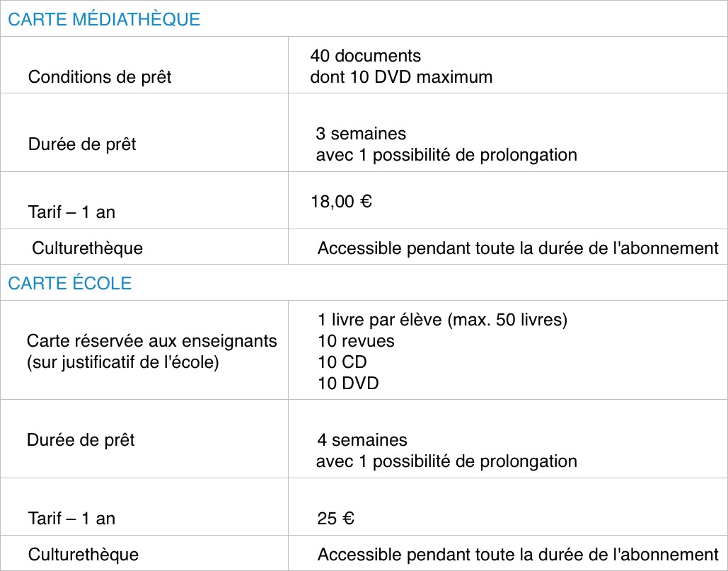Click the CARTE MÉDIATHÈQUE heading
The width and height of the screenshot is (728, 571).
pos(104,19)
